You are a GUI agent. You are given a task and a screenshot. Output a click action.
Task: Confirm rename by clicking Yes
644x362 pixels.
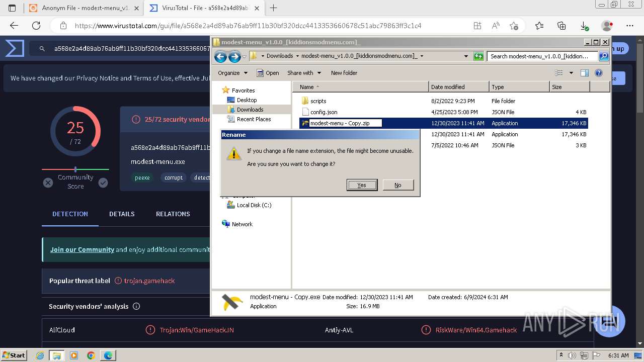click(x=362, y=185)
